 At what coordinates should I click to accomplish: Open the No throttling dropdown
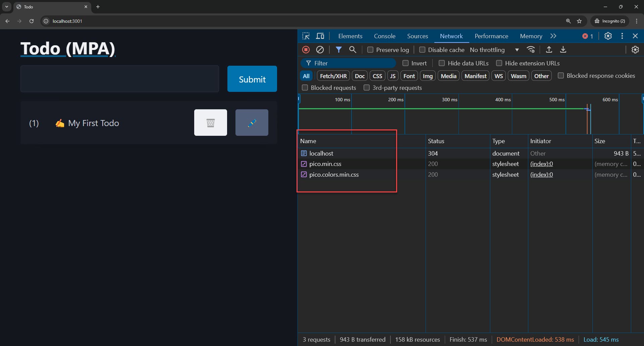coord(495,50)
